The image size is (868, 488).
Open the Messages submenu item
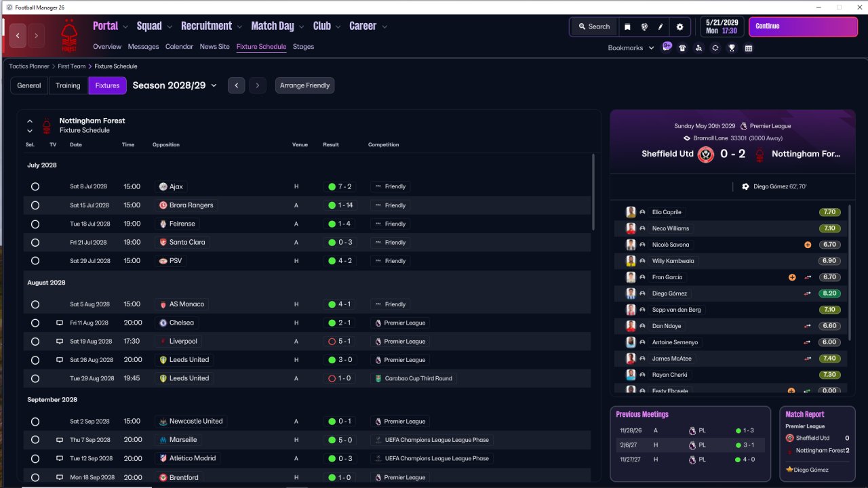click(143, 47)
